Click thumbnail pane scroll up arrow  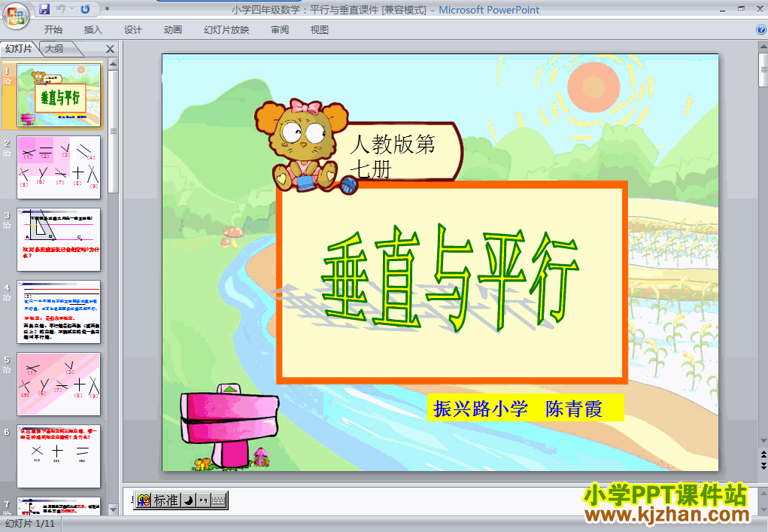(x=113, y=64)
